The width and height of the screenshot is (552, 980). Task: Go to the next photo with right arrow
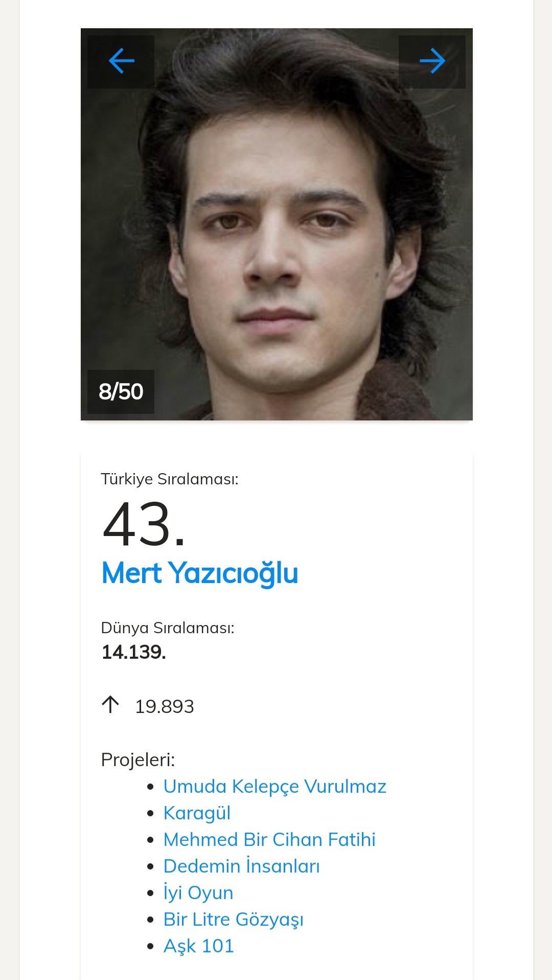pyautogui.click(x=432, y=61)
